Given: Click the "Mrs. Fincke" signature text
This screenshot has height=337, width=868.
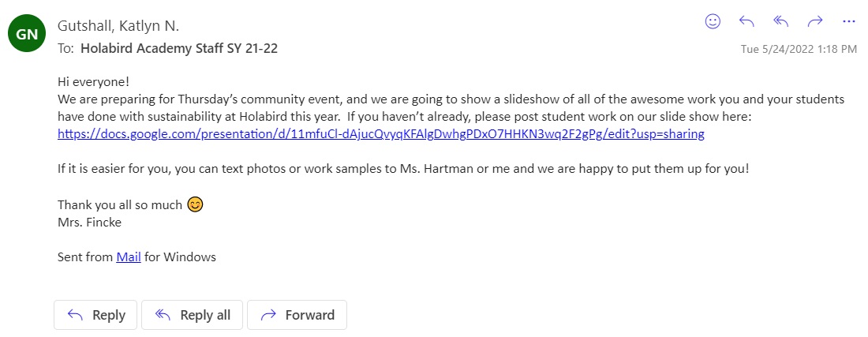Looking at the screenshot, I should click(x=90, y=222).
